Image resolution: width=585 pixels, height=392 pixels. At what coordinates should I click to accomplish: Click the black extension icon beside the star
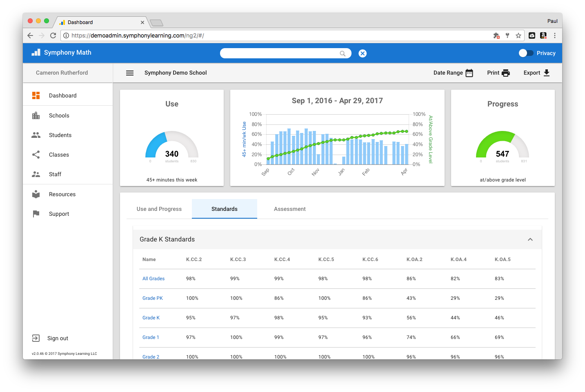coord(532,35)
